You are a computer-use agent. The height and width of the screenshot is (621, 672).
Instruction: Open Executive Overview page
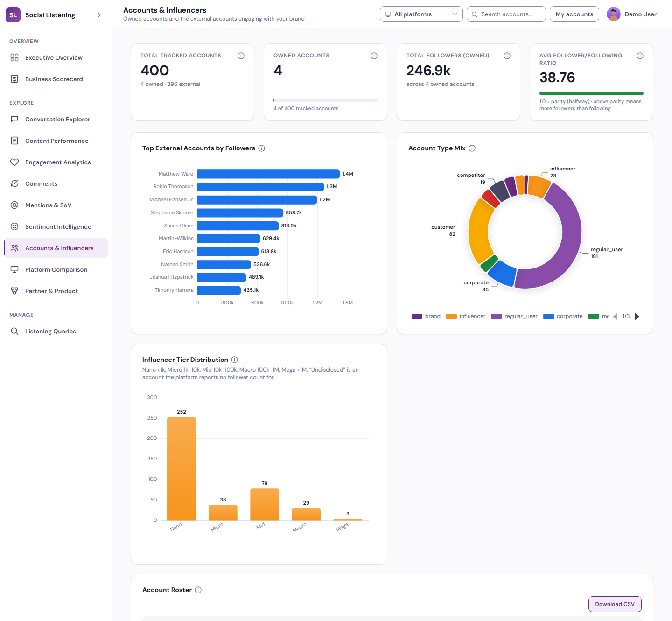click(56, 57)
